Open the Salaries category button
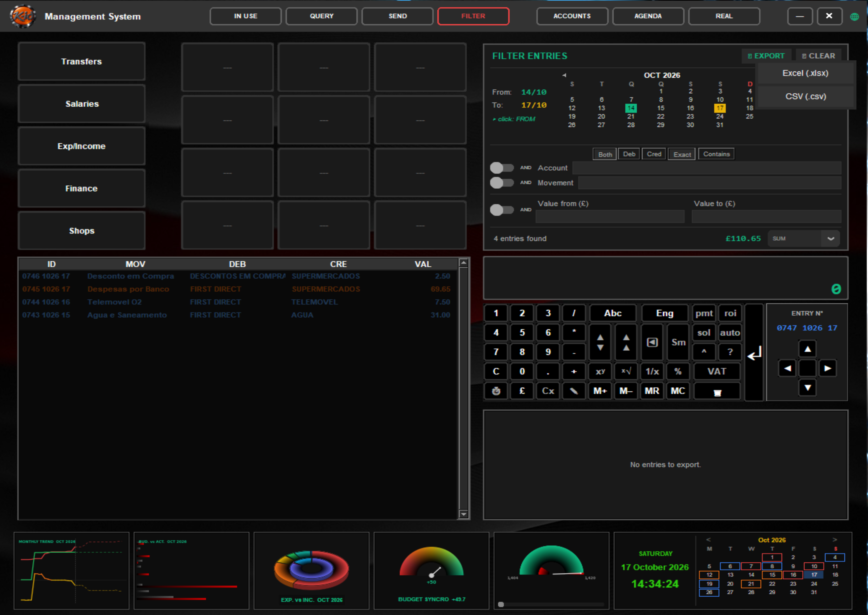Screen dimensions: 868x615 coord(82,104)
